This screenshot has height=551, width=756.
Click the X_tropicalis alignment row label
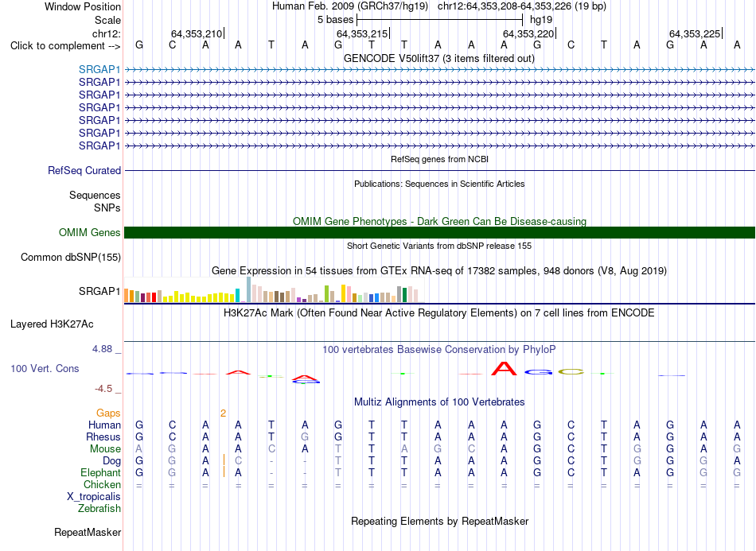(94, 497)
